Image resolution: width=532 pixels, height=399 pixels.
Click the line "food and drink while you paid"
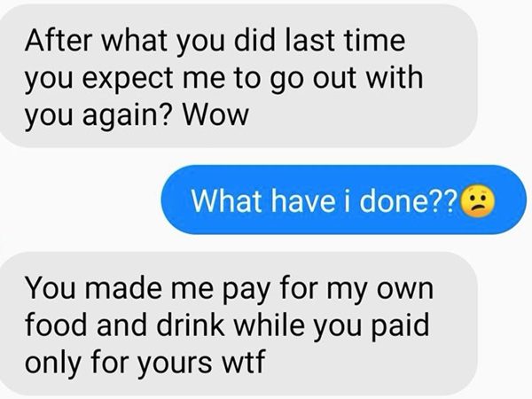pos(227,325)
